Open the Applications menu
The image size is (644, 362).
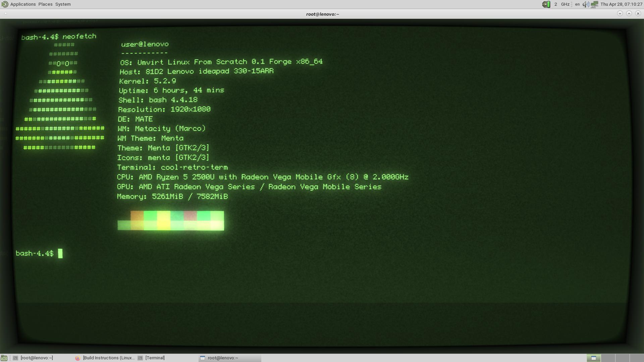coord(23,4)
